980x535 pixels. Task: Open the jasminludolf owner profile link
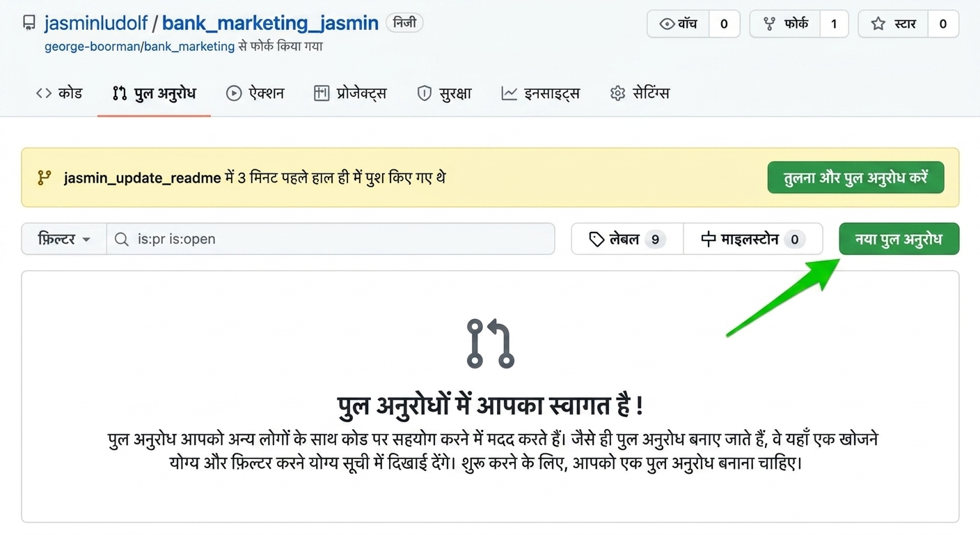pos(96,23)
